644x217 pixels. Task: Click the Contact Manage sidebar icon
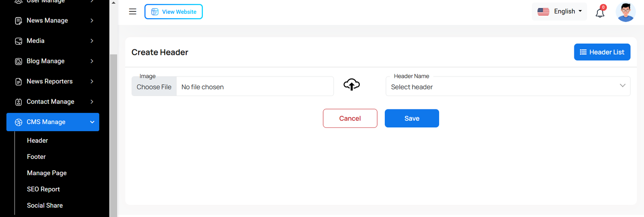point(19,102)
